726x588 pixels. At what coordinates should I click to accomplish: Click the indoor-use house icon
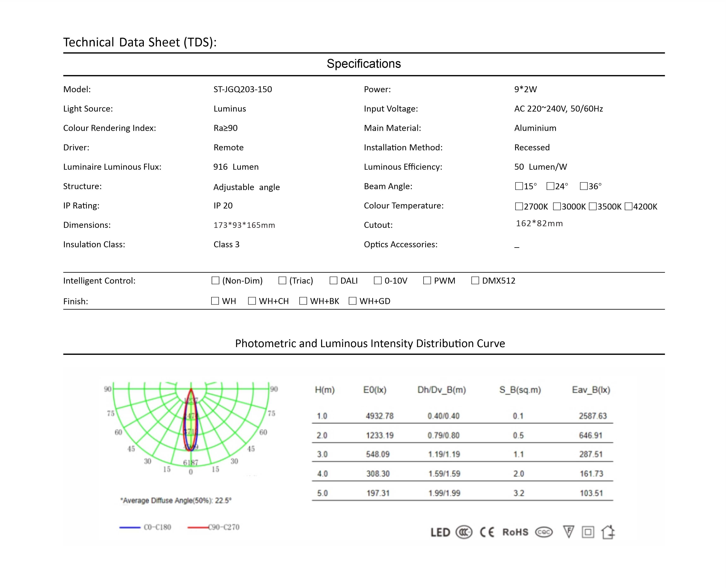click(608, 532)
